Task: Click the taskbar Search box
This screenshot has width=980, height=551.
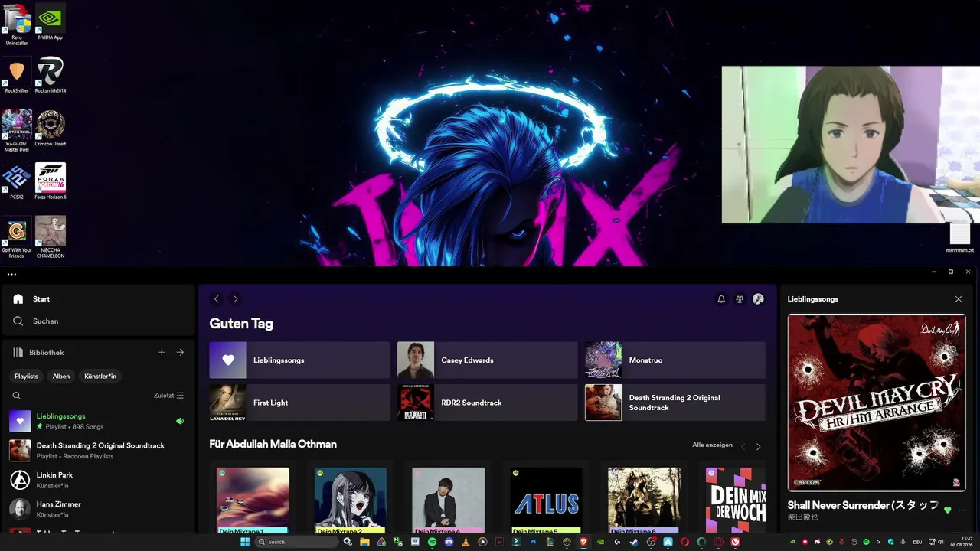Action: (296, 542)
